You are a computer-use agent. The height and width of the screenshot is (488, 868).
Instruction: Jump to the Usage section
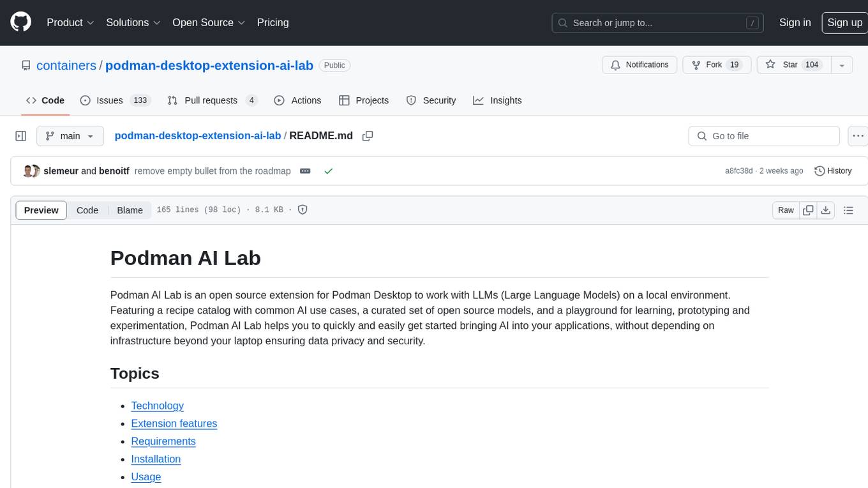146,477
